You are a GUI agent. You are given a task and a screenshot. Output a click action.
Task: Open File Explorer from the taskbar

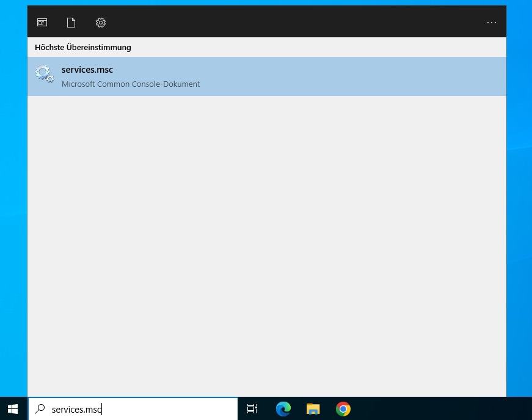click(313, 409)
